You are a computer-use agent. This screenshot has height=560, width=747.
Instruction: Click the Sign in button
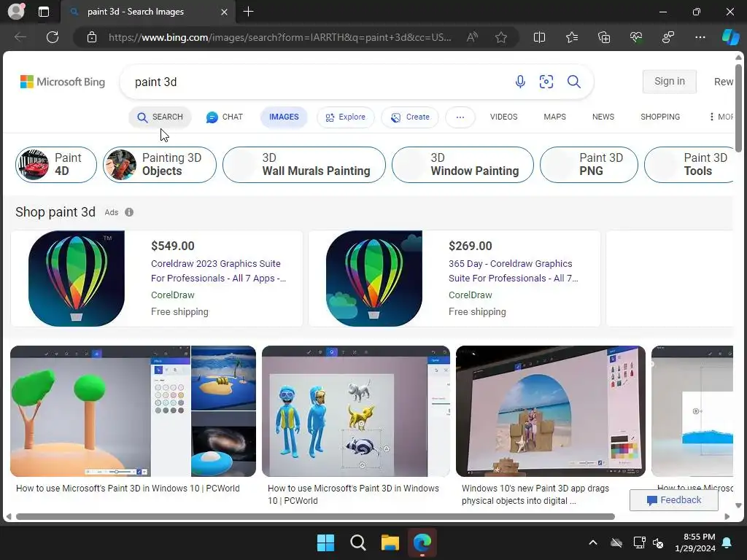pyautogui.click(x=670, y=82)
